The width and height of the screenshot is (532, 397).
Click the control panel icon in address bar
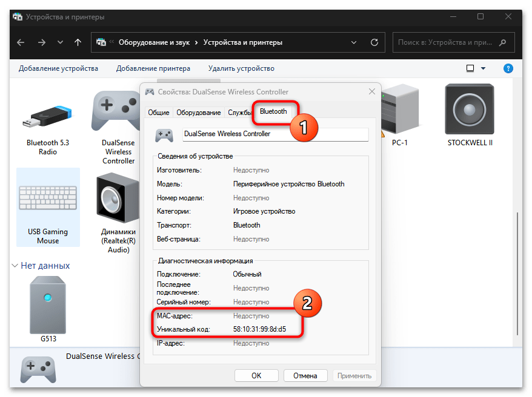(x=101, y=42)
